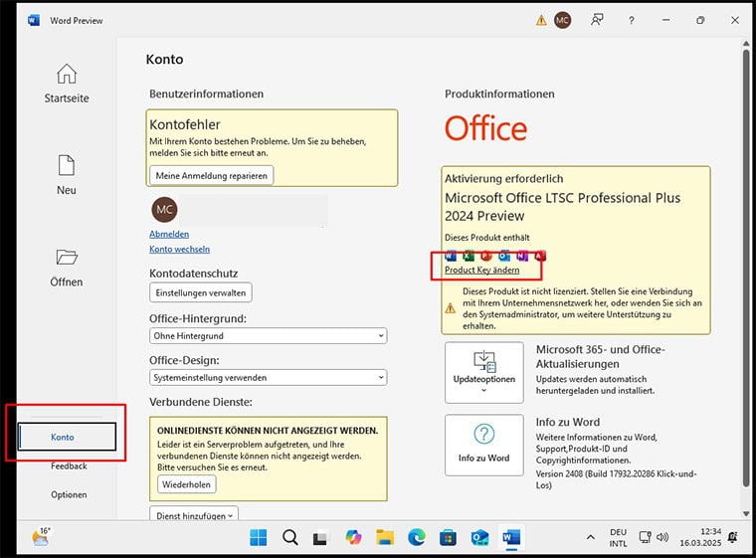This screenshot has height=558, width=756.
Task: Select Optionen in the left sidebar
Action: tap(69, 494)
